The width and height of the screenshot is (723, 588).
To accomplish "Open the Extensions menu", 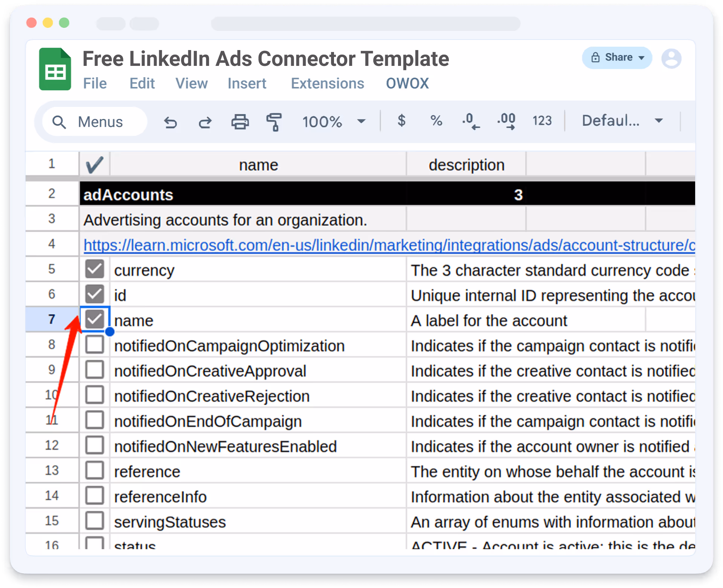I will 327,84.
